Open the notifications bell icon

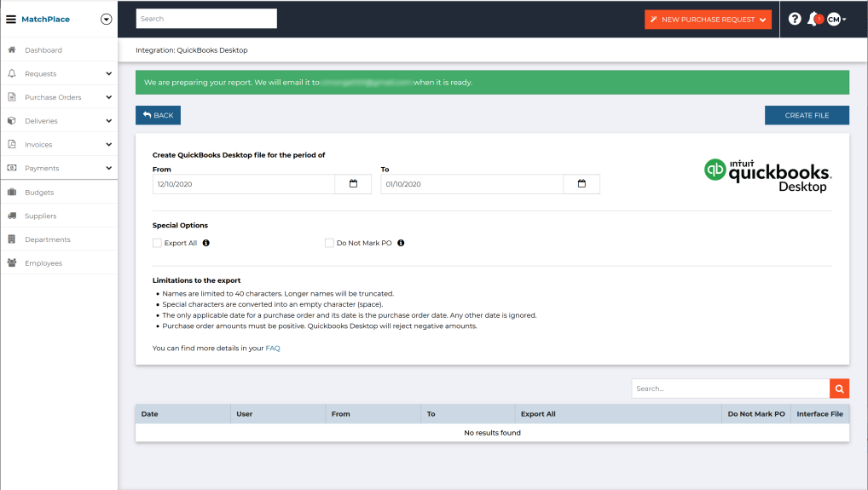813,20
